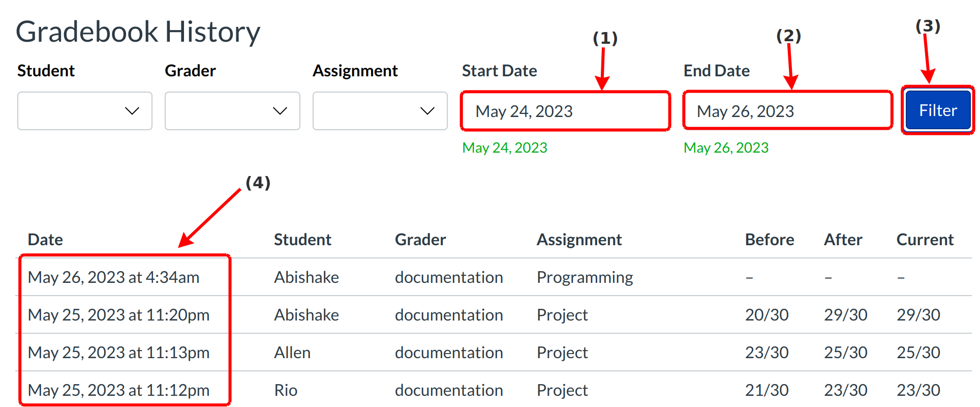This screenshot has height=407, width=980.
Task: Click student name Rio in the table
Action: [286, 390]
